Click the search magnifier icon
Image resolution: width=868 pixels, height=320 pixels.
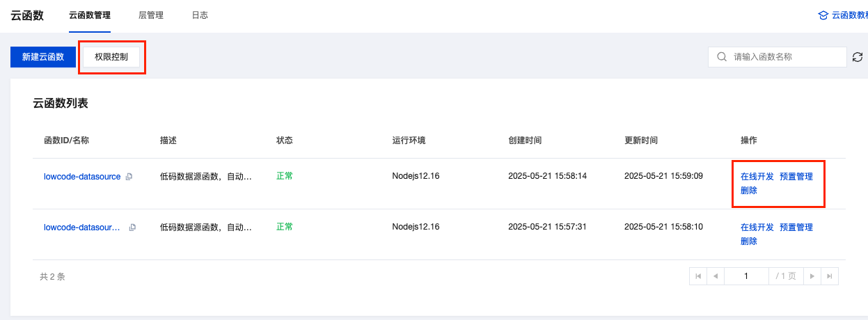(x=721, y=57)
